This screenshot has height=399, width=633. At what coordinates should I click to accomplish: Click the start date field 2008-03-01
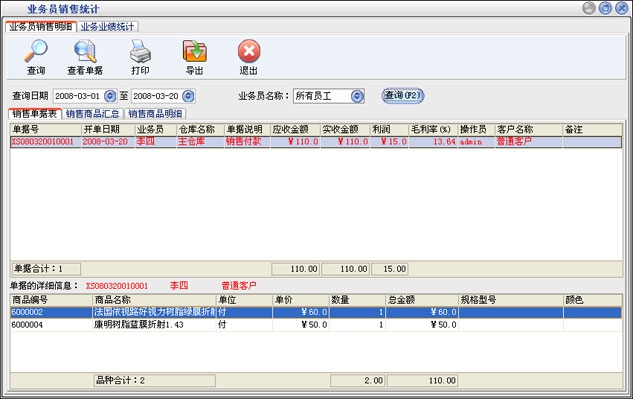(x=78, y=96)
